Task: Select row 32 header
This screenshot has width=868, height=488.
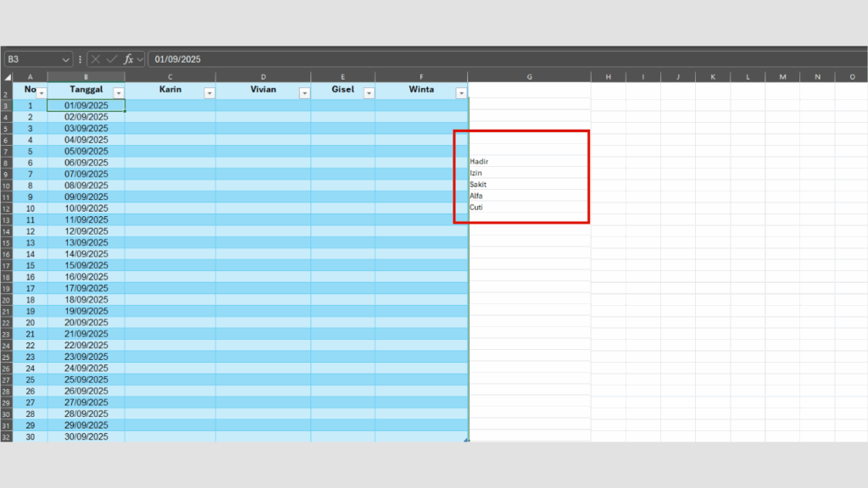Action: pyautogui.click(x=7, y=437)
